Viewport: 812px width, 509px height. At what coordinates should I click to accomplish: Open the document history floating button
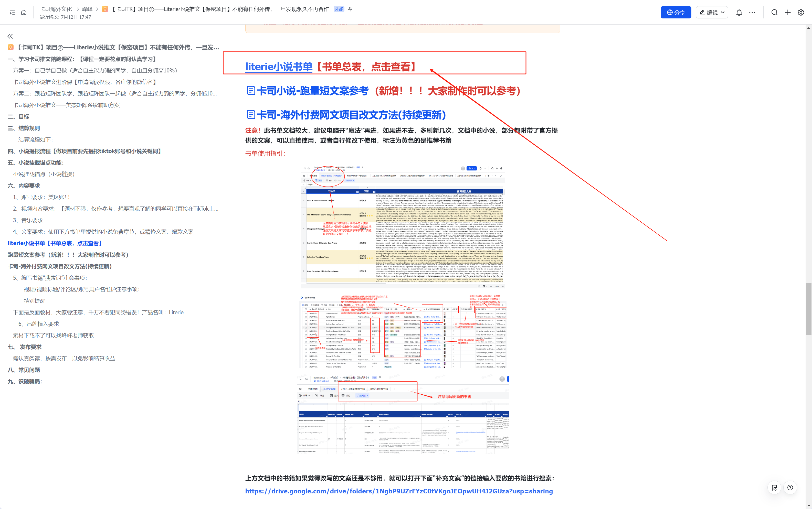point(774,488)
